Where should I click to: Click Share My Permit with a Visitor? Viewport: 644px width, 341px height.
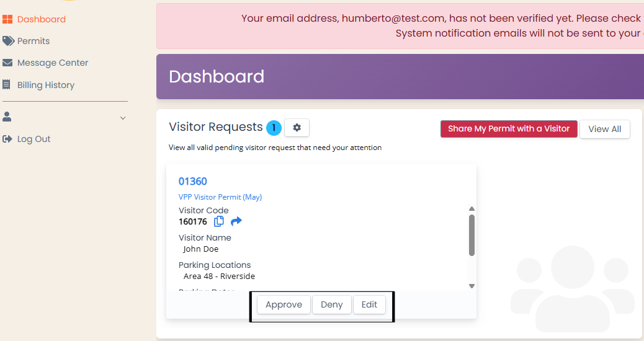point(509,129)
